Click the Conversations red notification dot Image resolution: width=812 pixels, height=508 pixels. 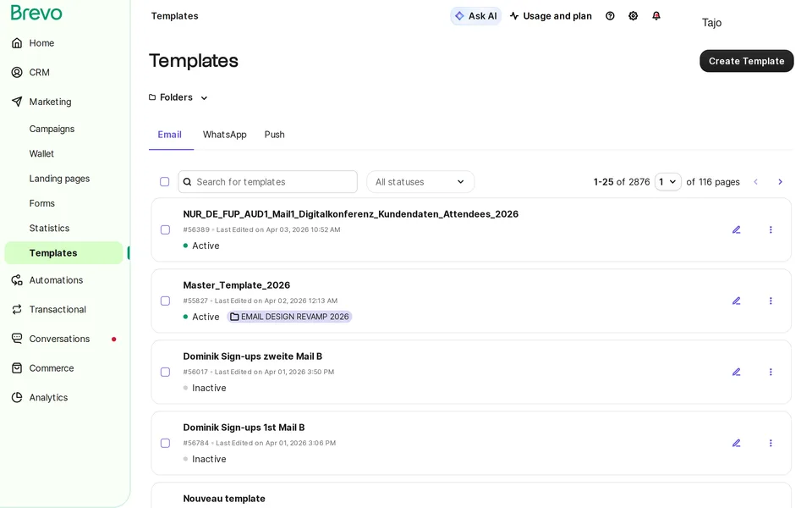click(x=114, y=339)
